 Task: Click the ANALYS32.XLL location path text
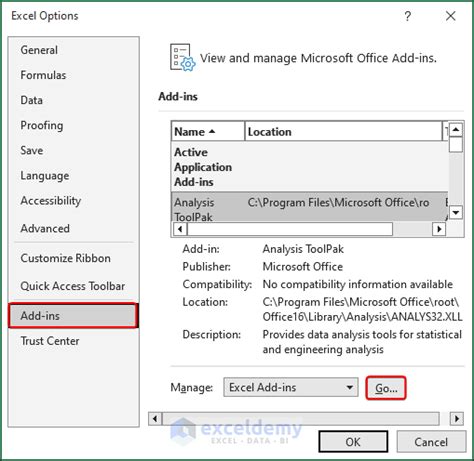(362, 309)
